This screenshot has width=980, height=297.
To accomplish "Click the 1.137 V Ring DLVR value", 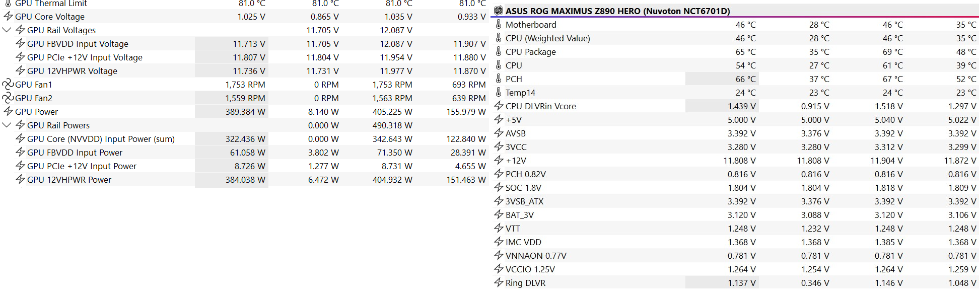I will 741,283.
